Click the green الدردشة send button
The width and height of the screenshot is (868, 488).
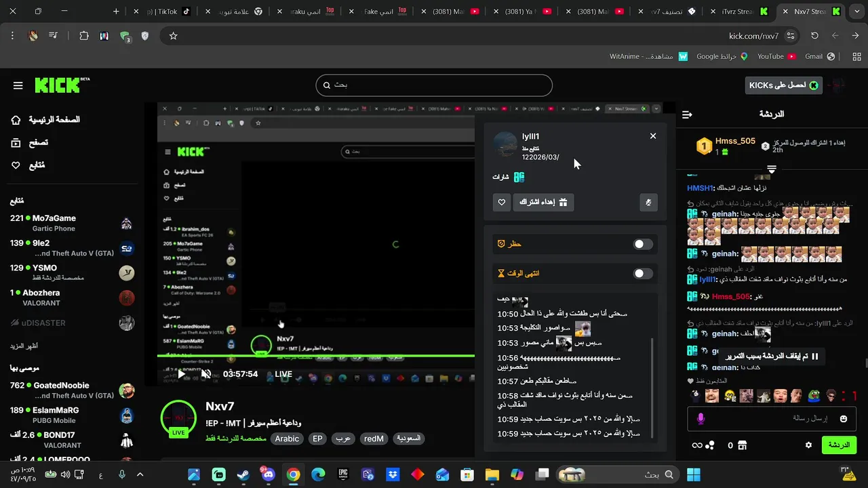click(x=839, y=445)
